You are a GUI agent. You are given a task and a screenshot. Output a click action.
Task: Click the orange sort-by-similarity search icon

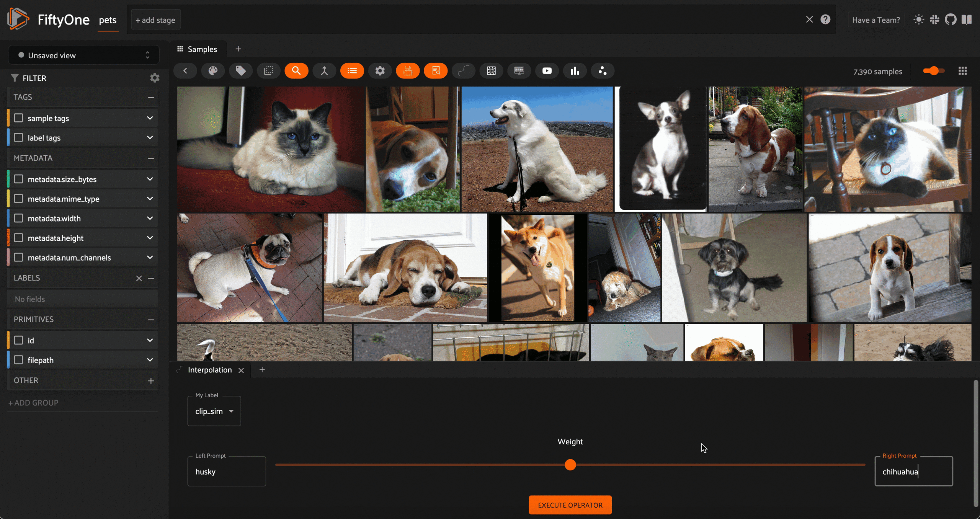(x=296, y=71)
